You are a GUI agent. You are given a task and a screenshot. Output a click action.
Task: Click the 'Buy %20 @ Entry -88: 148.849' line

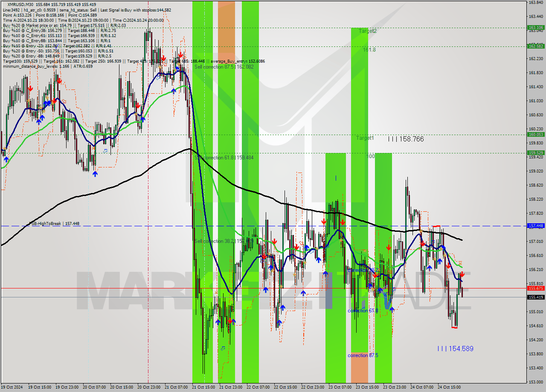(57, 56)
